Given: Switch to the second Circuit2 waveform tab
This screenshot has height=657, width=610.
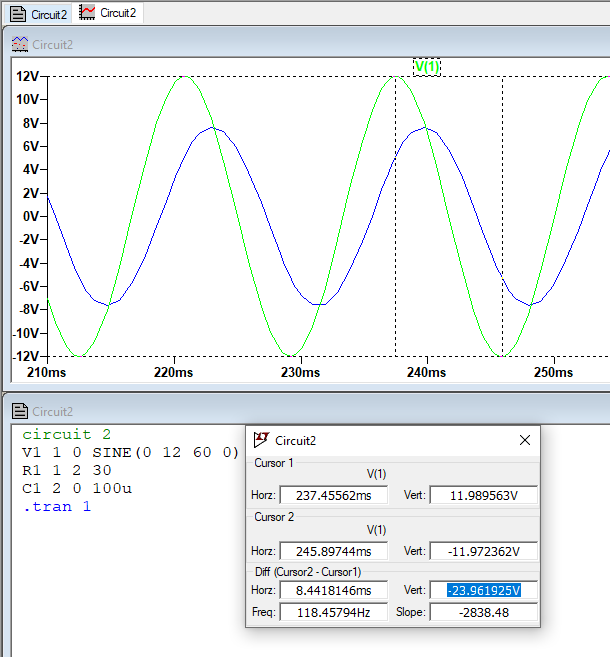Looking at the screenshot, I should pyautogui.click(x=119, y=13).
